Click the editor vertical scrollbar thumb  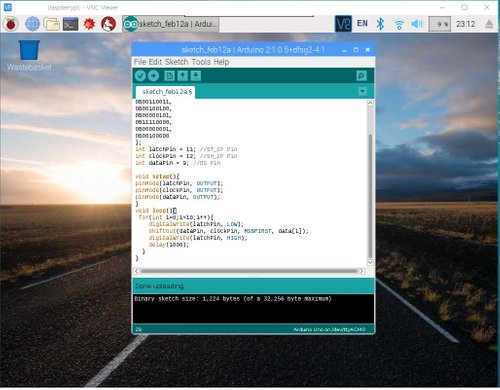pos(370,196)
